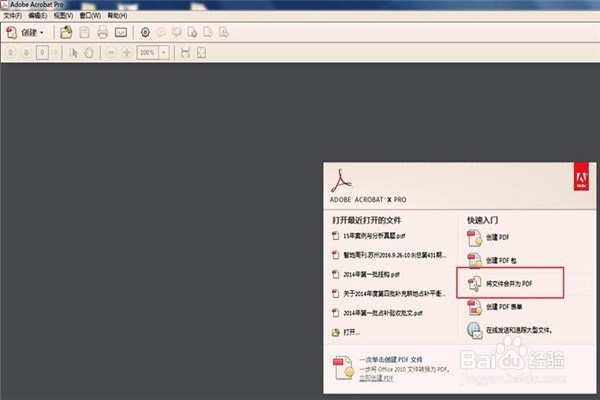Image resolution: width=600 pixels, height=400 pixels.
Task: Click the page number input field
Action: click(x=42, y=52)
